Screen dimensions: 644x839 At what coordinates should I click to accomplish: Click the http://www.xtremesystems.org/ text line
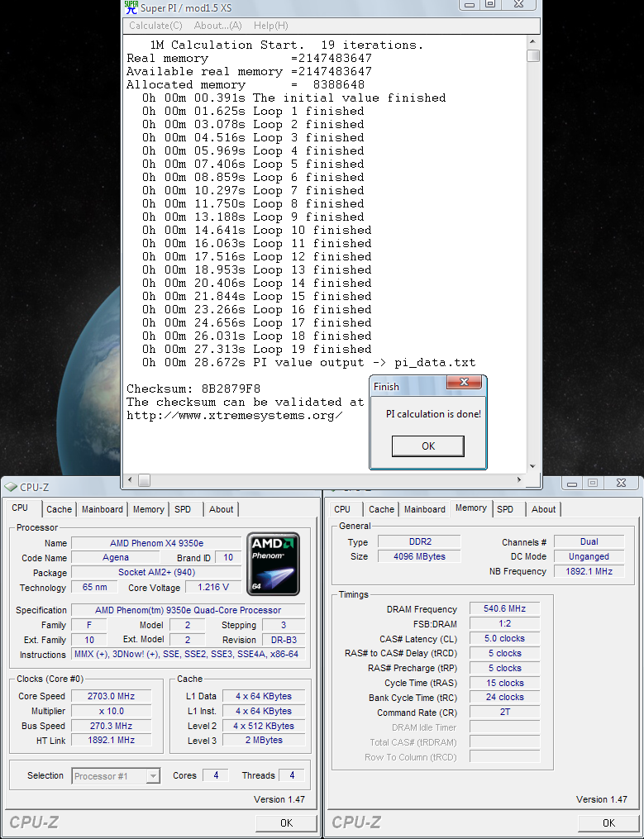[x=235, y=416]
